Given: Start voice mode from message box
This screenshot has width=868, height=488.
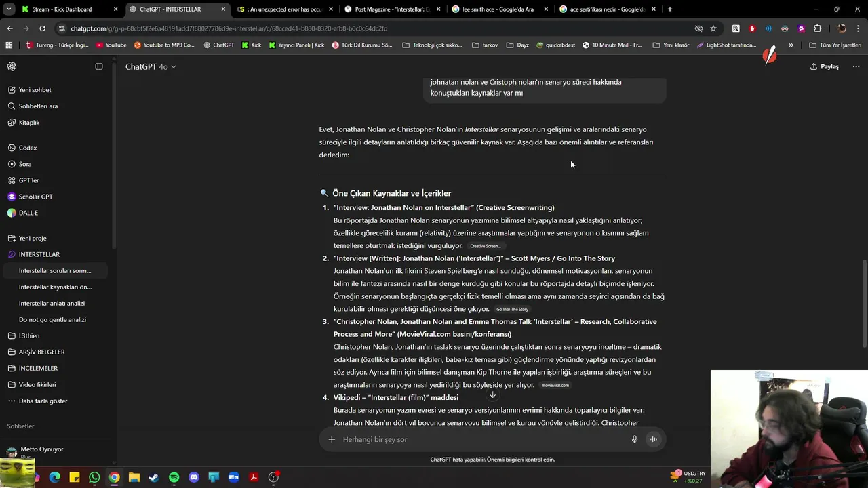Looking at the screenshot, I should [x=654, y=439].
